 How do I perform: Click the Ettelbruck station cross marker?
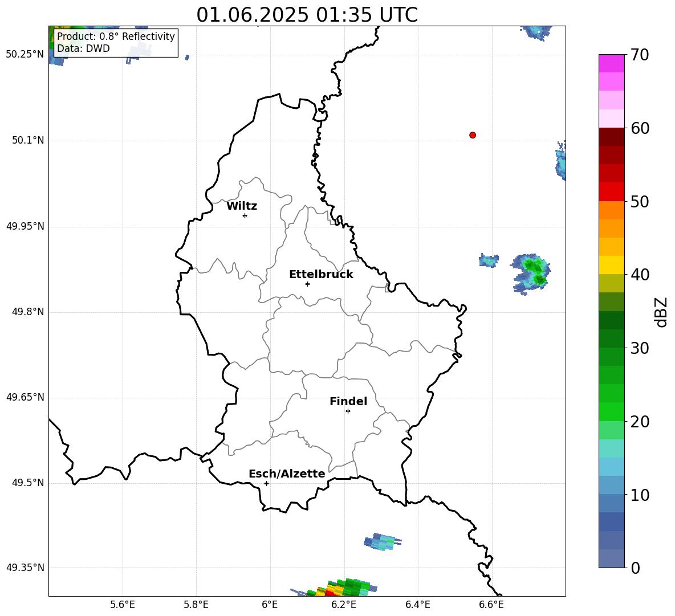(307, 284)
